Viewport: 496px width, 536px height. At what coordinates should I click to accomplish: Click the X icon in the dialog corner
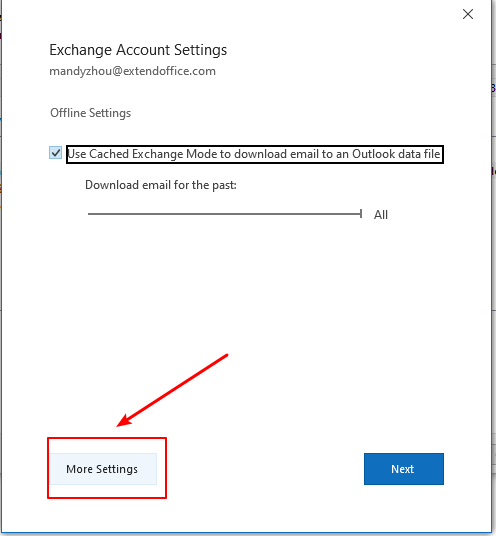pos(468,14)
